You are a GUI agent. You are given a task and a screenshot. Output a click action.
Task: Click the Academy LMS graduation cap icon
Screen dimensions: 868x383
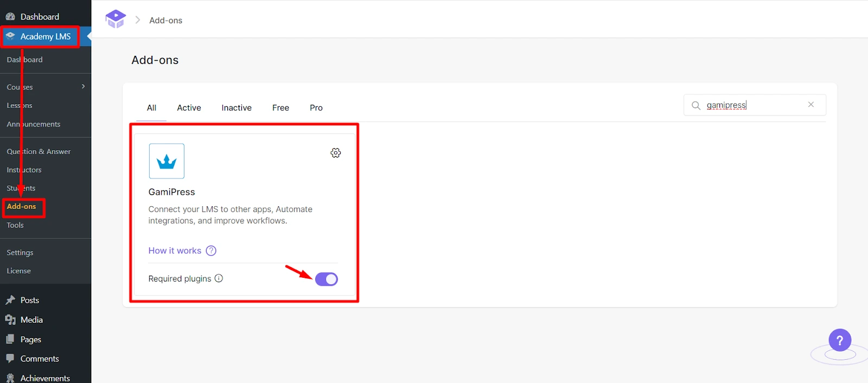pyautogui.click(x=10, y=36)
